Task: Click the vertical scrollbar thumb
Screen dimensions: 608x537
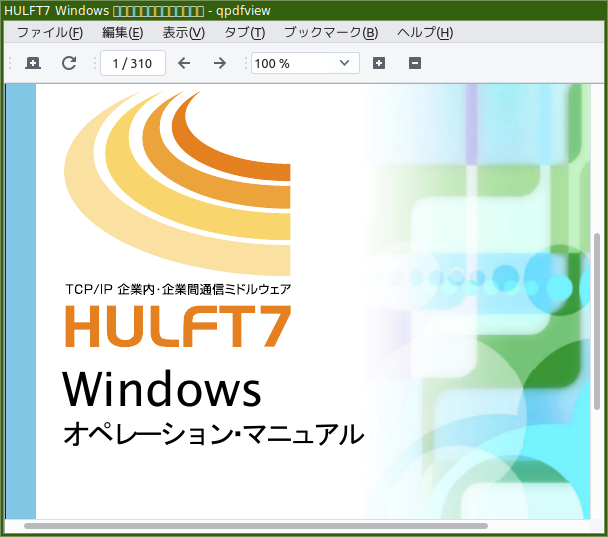Action: [597, 321]
